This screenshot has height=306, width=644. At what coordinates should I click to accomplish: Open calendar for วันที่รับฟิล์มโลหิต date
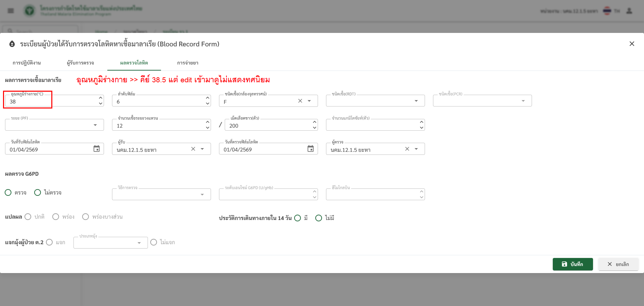click(x=97, y=149)
